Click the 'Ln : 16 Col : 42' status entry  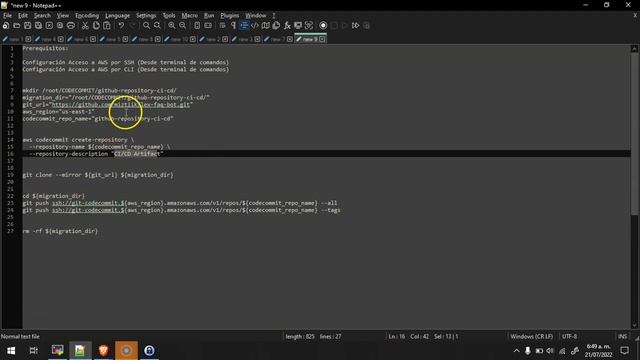coord(409,336)
